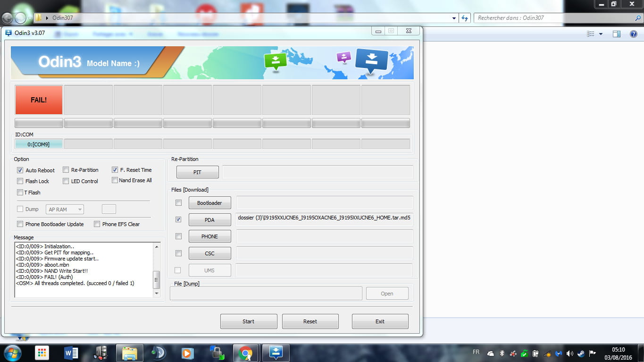644x362 pixels.
Task: Toggle the Auto Reboot checkbox
Action: (20, 170)
